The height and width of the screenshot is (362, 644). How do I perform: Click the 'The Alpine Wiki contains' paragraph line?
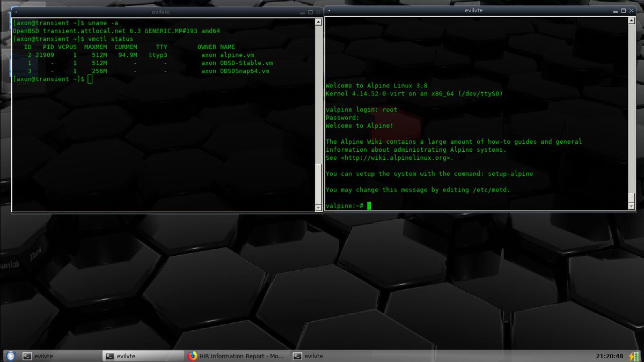[x=453, y=142]
